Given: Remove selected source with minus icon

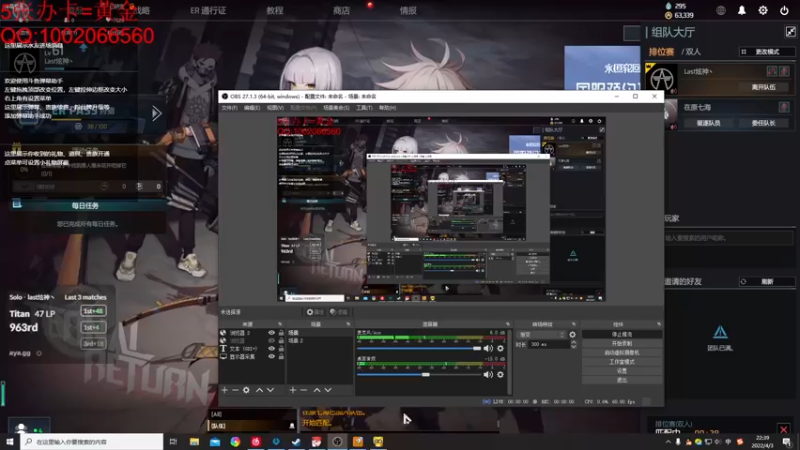Looking at the screenshot, I should click(235, 390).
